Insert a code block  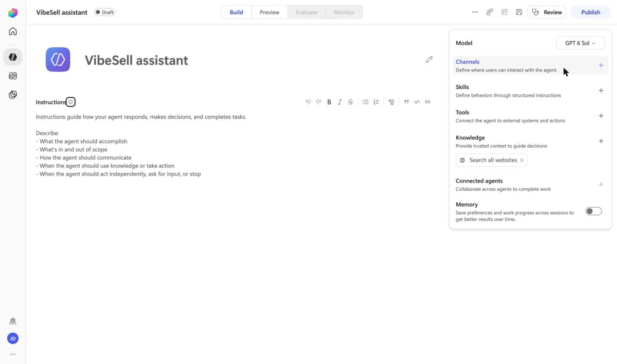coord(417,102)
